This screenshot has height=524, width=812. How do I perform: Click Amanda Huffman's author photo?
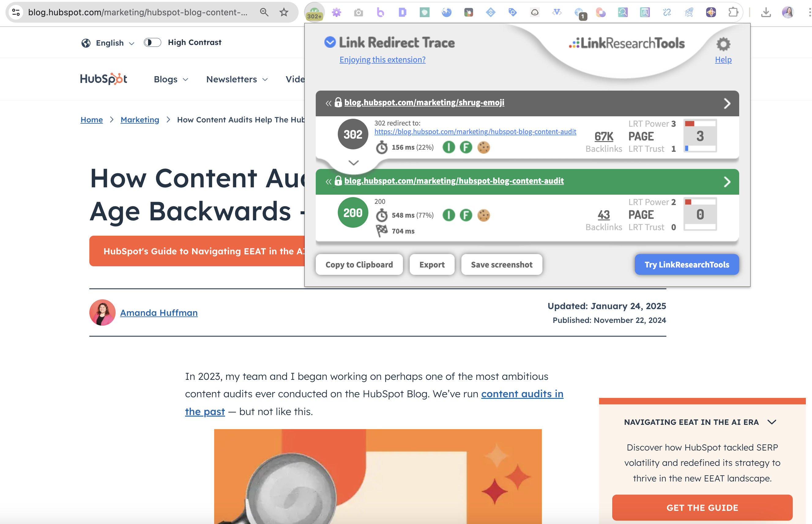pyautogui.click(x=102, y=313)
